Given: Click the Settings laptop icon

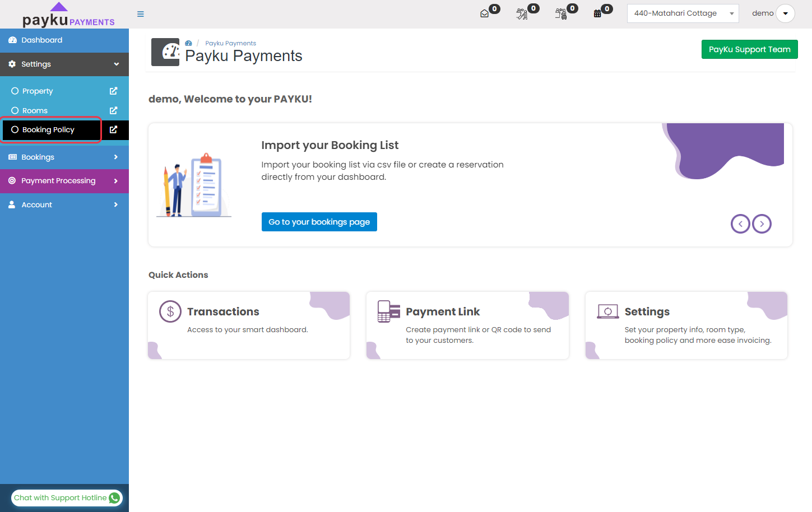Looking at the screenshot, I should click(x=608, y=311).
